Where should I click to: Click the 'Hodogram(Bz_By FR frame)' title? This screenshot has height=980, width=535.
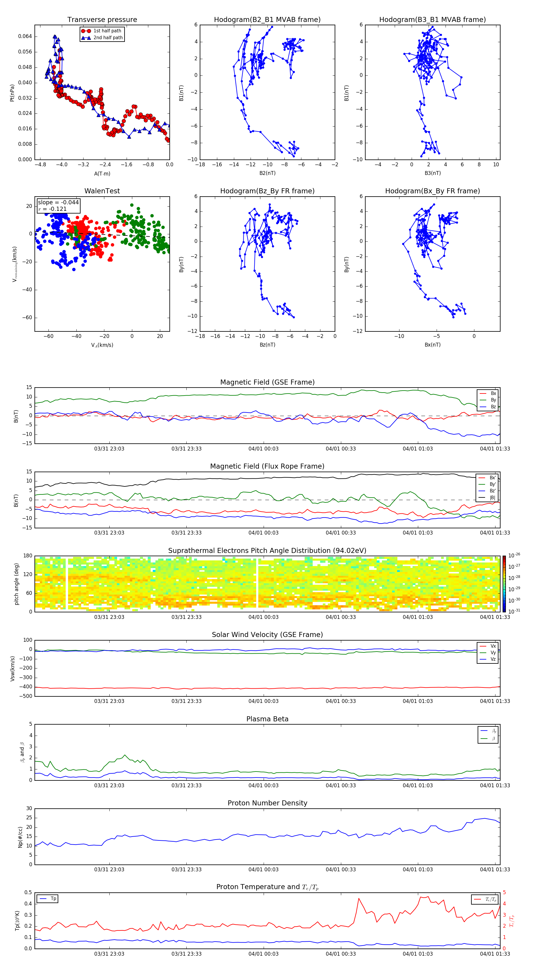(267, 191)
